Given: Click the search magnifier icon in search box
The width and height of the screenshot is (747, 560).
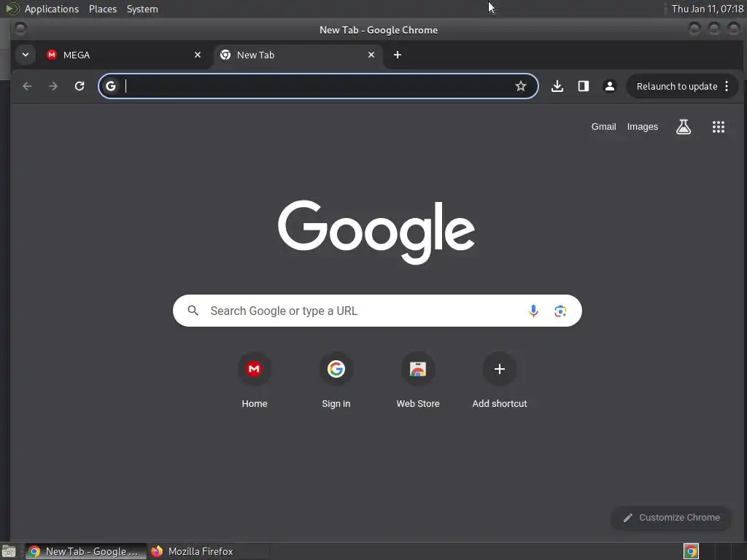Looking at the screenshot, I should [x=193, y=311].
